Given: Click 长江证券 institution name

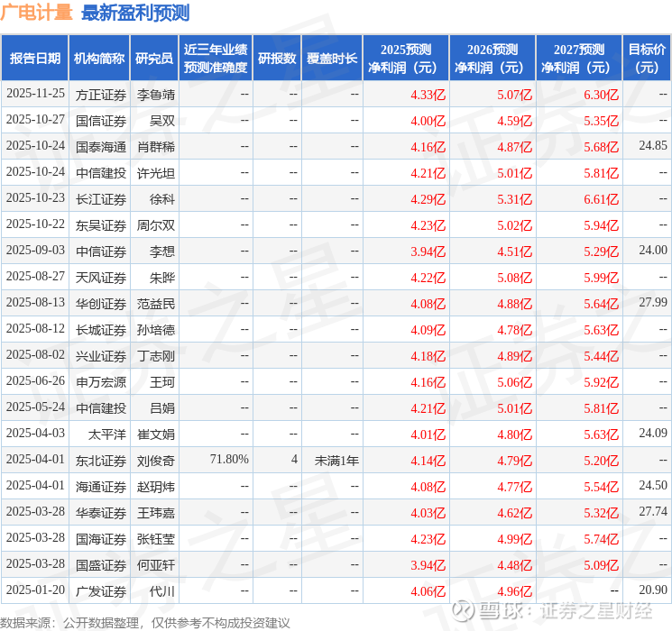Looking at the screenshot, I should [x=101, y=199].
